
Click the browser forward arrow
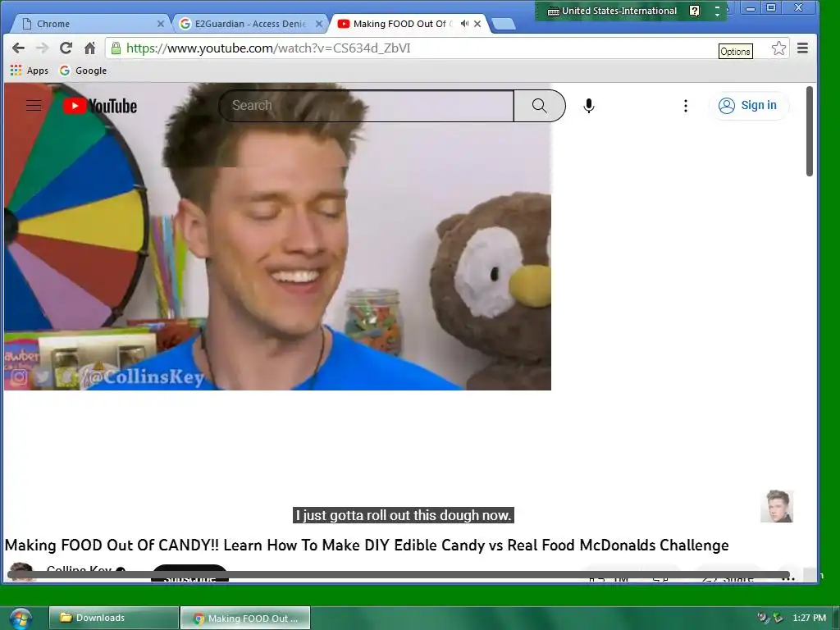click(42, 48)
